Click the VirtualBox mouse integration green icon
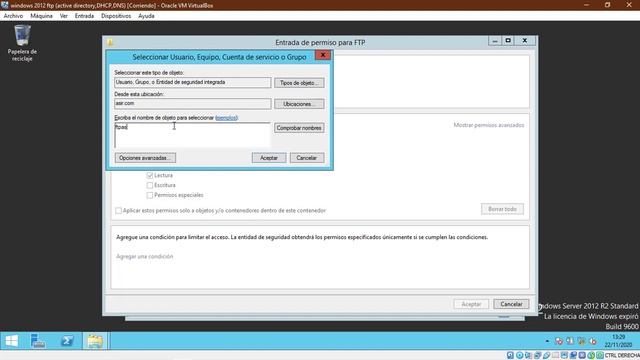The width and height of the screenshot is (640, 360). coord(591,356)
